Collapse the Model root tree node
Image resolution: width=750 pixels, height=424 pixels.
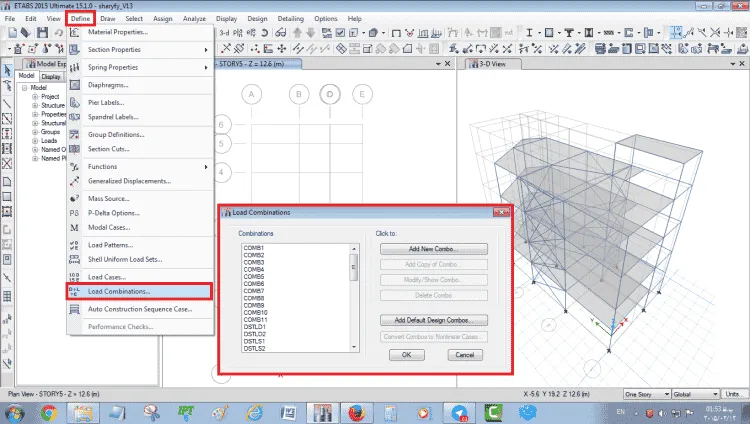point(24,88)
